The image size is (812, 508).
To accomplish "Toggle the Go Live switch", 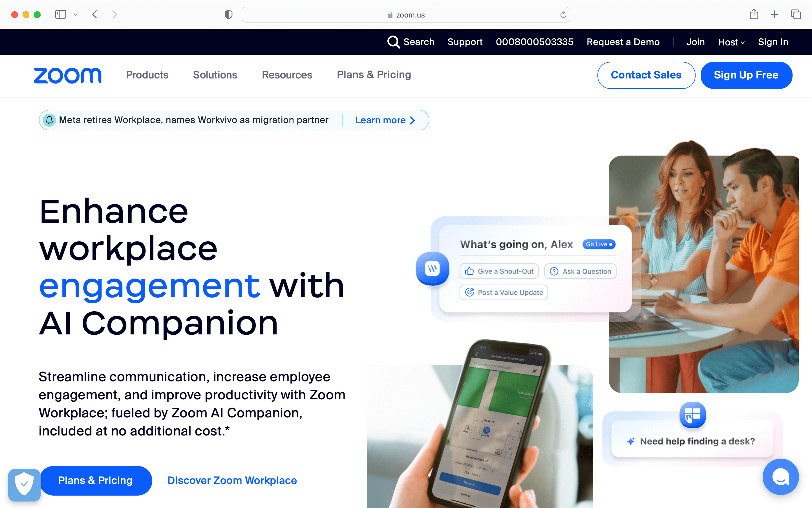I will (x=599, y=244).
